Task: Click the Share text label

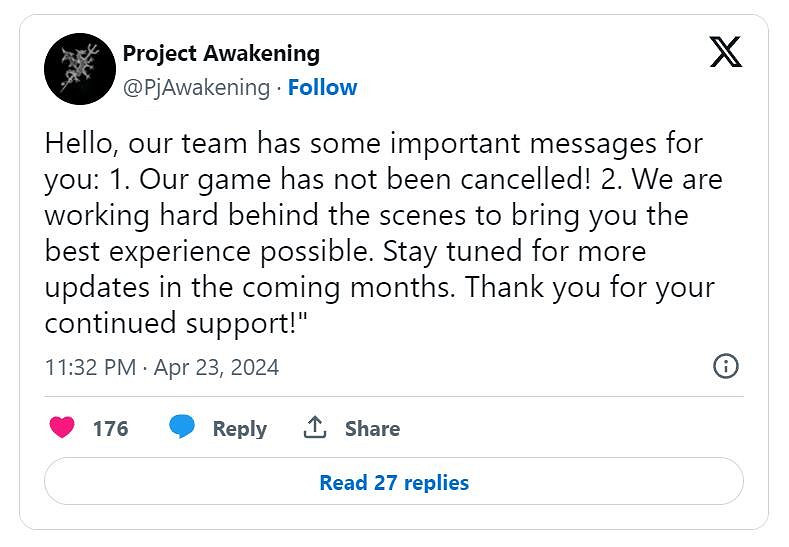Action: (x=372, y=429)
